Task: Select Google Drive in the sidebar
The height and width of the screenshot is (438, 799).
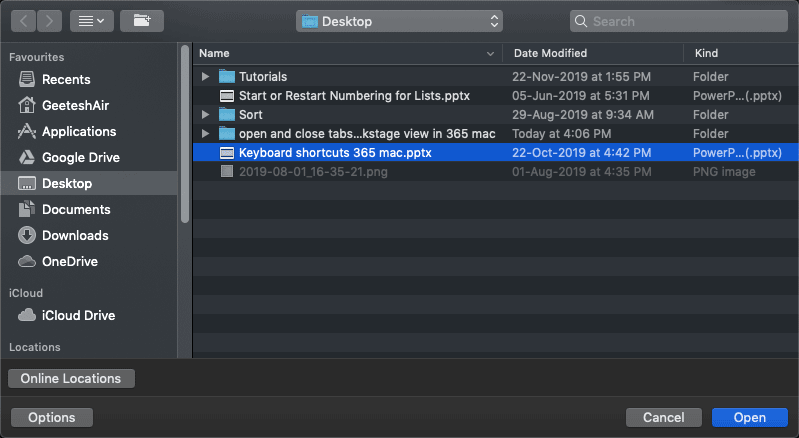Action: [x=80, y=158]
